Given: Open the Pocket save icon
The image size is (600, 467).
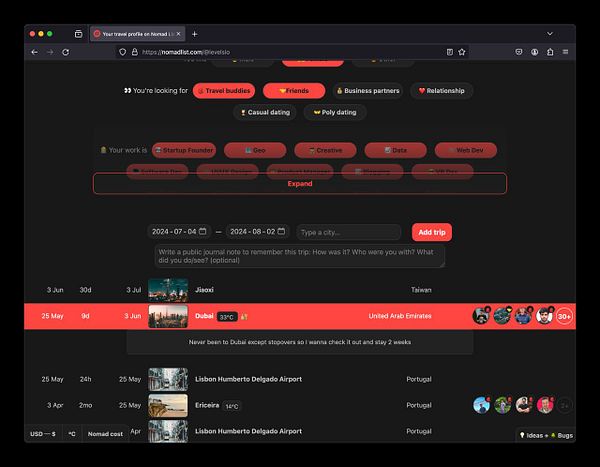Looking at the screenshot, I should click(518, 52).
